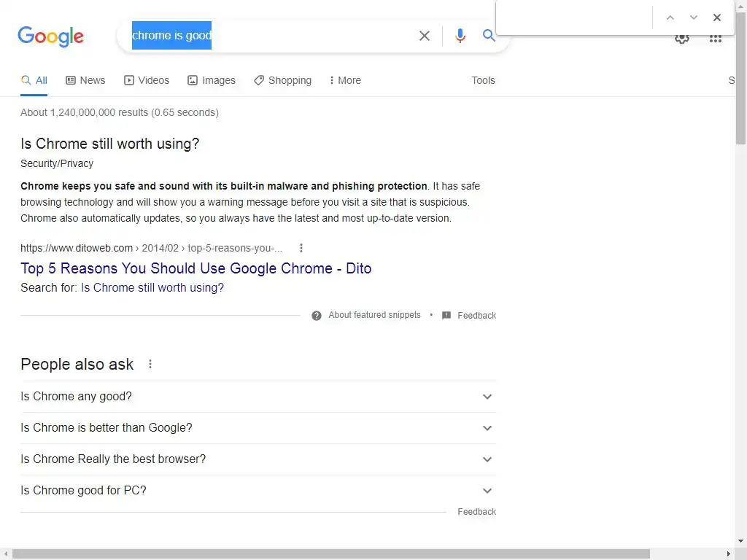Switch to the Shopping tab

tap(282, 80)
